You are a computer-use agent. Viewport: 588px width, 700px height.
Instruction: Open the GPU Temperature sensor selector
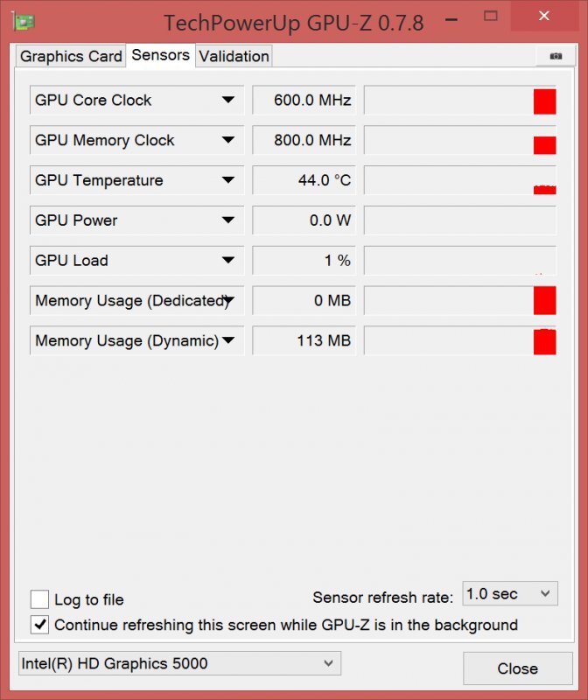pos(229,180)
